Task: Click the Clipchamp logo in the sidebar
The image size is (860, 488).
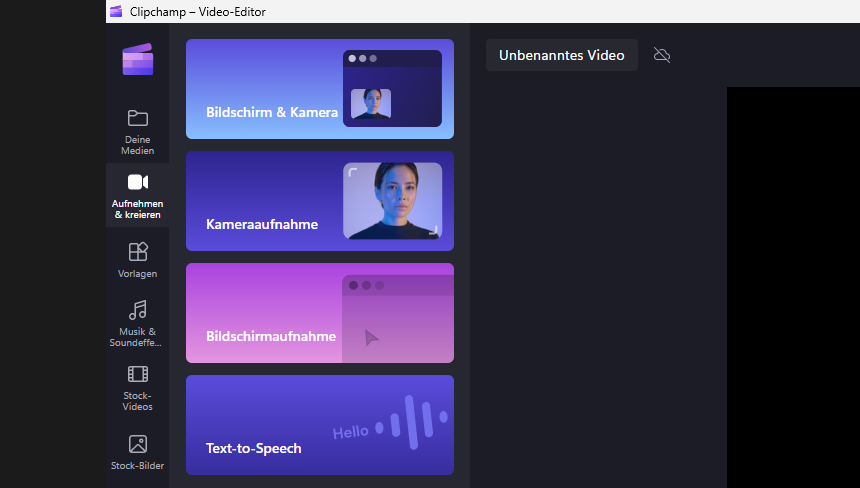Action: [x=138, y=59]
